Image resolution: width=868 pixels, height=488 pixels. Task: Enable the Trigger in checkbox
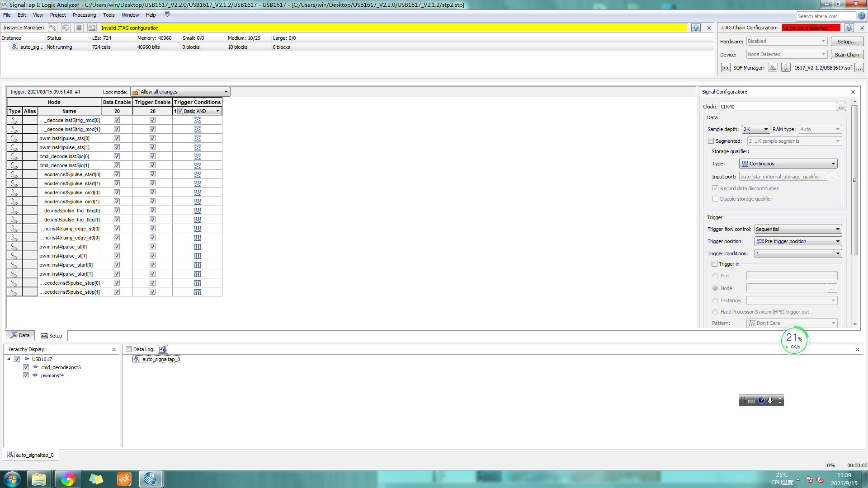coord(715,264)
